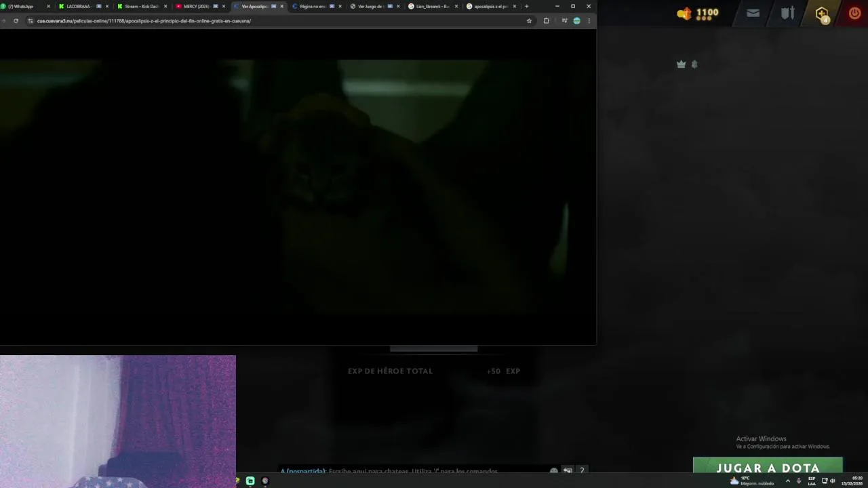The image size is (868, 488).
Task: Open the ESP LAA language selector
Action: click(x=812, y=481)
